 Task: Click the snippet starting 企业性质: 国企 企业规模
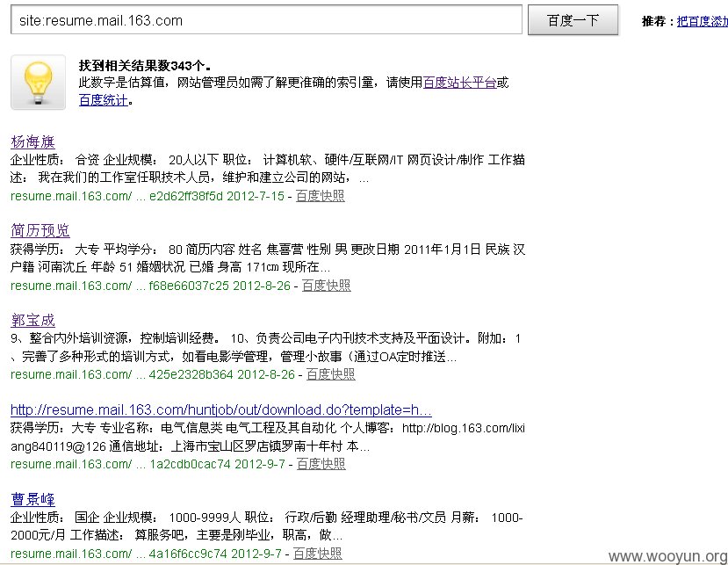(266, 526)
